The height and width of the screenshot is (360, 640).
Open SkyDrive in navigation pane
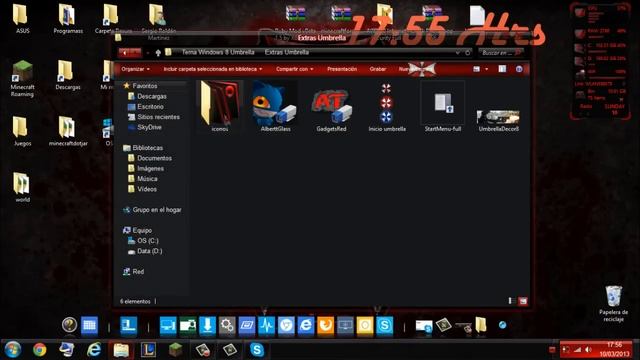click(149, 127)
